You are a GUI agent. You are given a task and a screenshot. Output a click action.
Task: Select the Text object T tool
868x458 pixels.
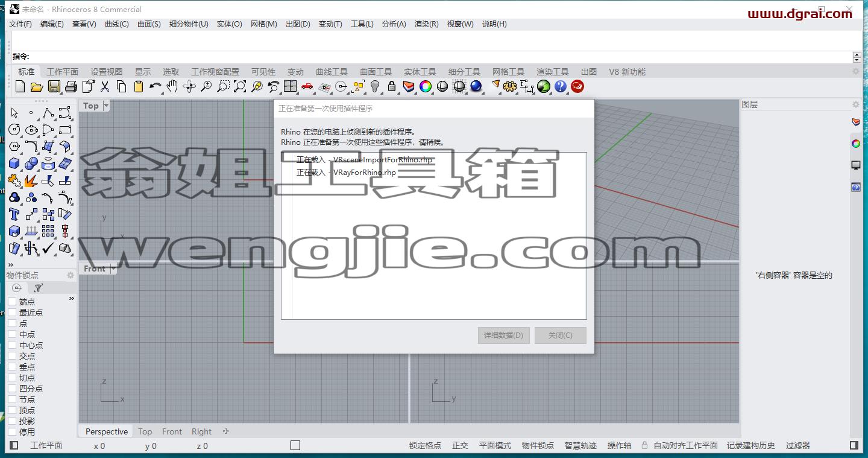click(14, 214)
